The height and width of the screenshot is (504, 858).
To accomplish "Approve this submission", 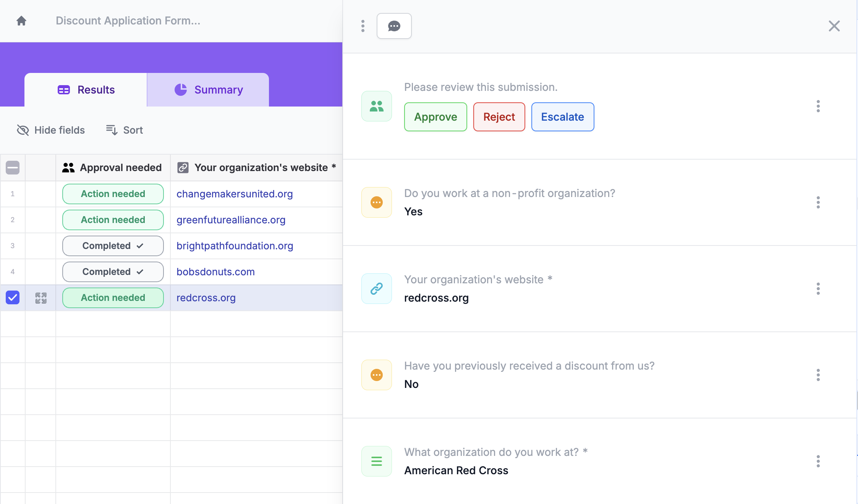I will (435, 117).
